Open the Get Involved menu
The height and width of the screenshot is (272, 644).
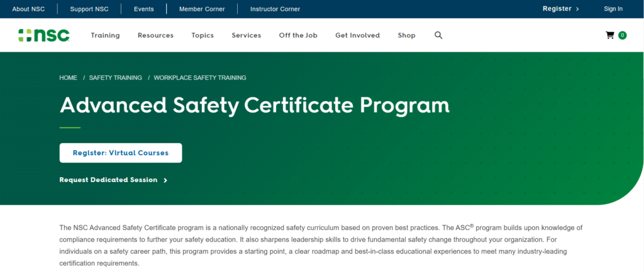357,35
